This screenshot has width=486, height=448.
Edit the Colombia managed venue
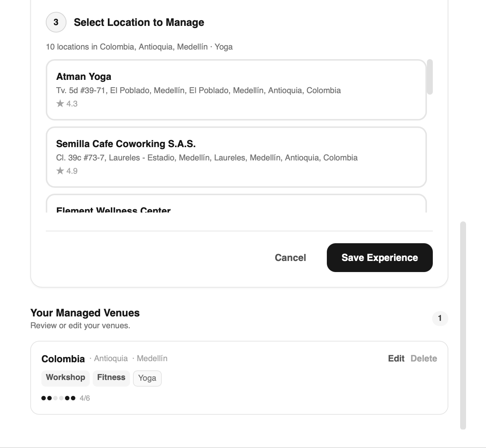(x=396, y=359)
